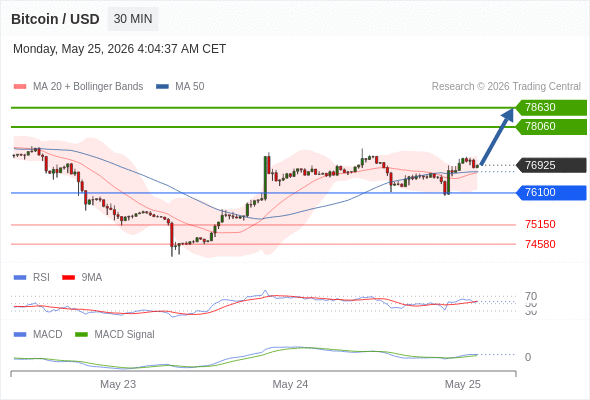Click the RSI 70 level label
Image resolution: width=590 pixels, height=400 pixels.
click(x=531, y=296)
